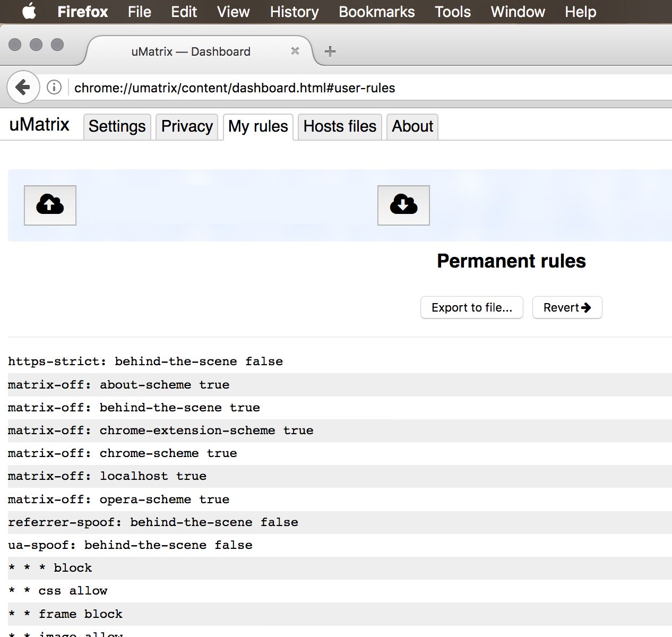672x637 pixels.
Task: Click the cloud upload icon button
Action: (50, 205)
